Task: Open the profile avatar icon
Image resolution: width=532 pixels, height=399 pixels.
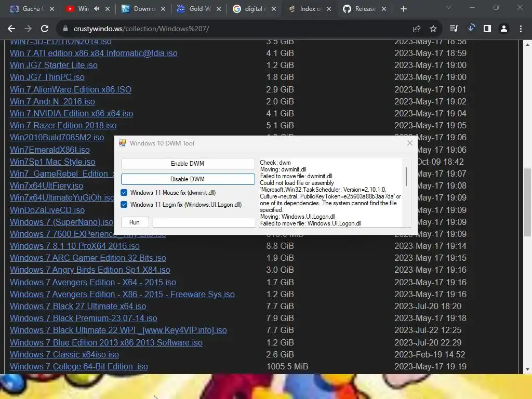Action: pos(504,29)
